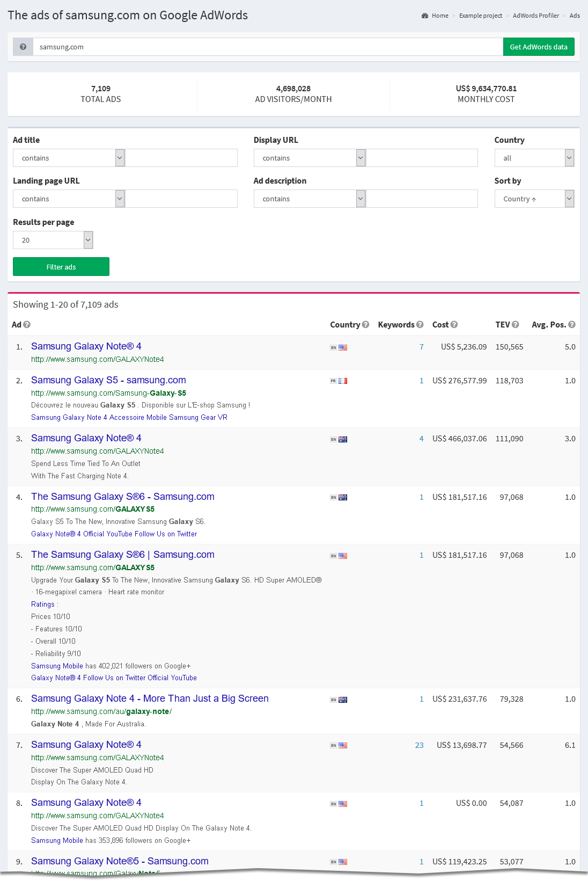The width and height of the screenshot is (588, 881).
Task: Click URL samsung.com/au/galaxy-note/ in ad 6
Action: (101, 712)
